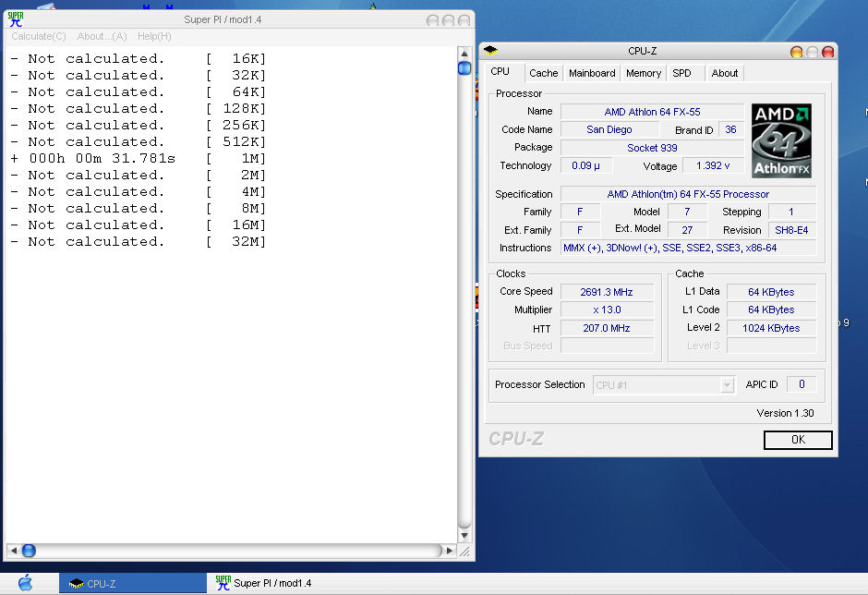Click the APIC ID value 0

click(802, 384)
